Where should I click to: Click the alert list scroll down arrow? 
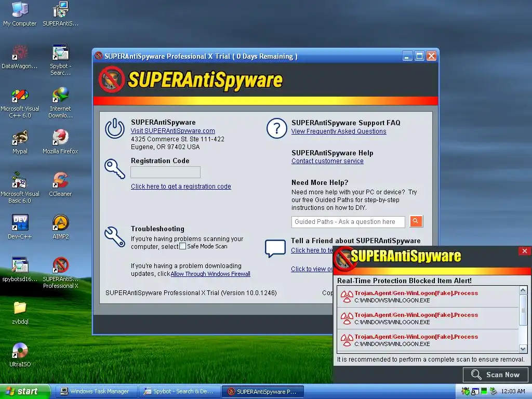point(523,349)
